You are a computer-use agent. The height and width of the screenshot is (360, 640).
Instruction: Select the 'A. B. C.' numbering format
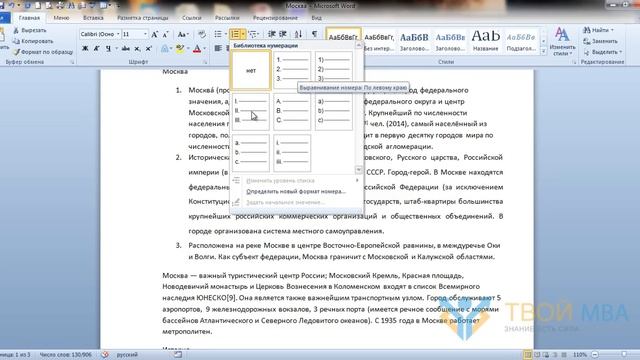point(292,111)
